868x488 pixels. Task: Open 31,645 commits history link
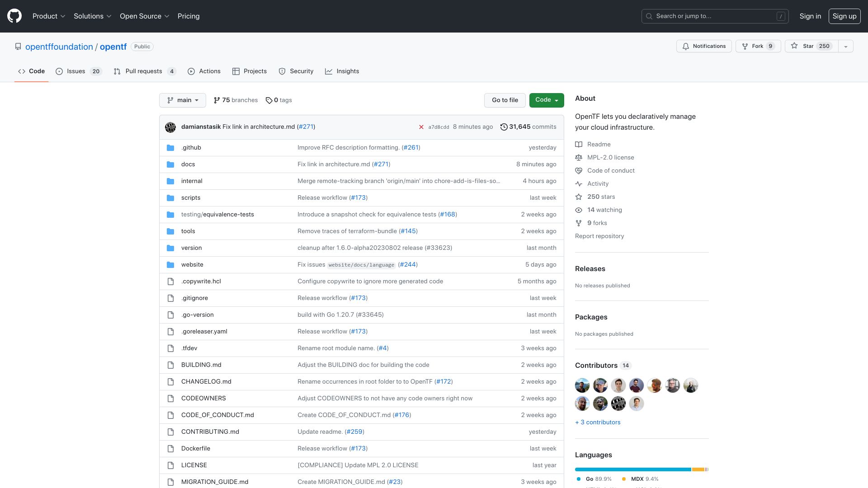tap(528, 127)
